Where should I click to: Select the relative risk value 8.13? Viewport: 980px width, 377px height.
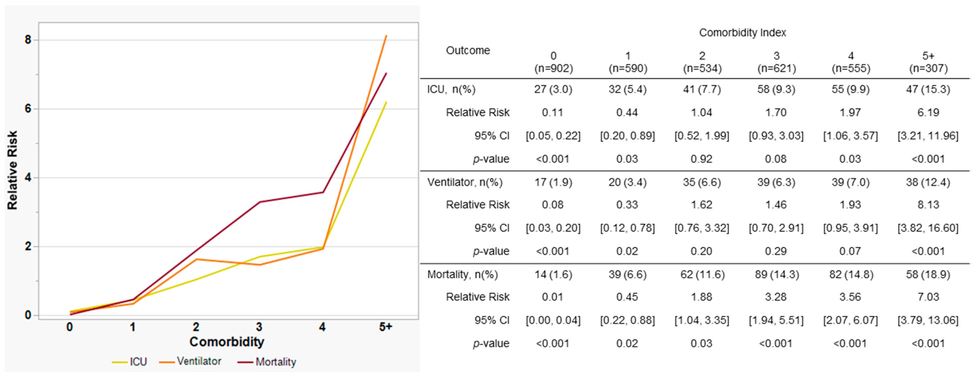pyautogui.click(x=928, y=205)
